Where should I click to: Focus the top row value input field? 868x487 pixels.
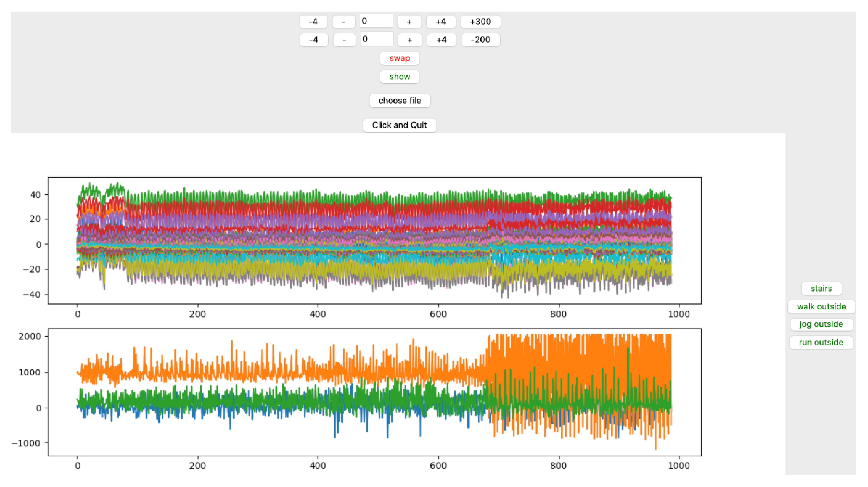(376, 21)
